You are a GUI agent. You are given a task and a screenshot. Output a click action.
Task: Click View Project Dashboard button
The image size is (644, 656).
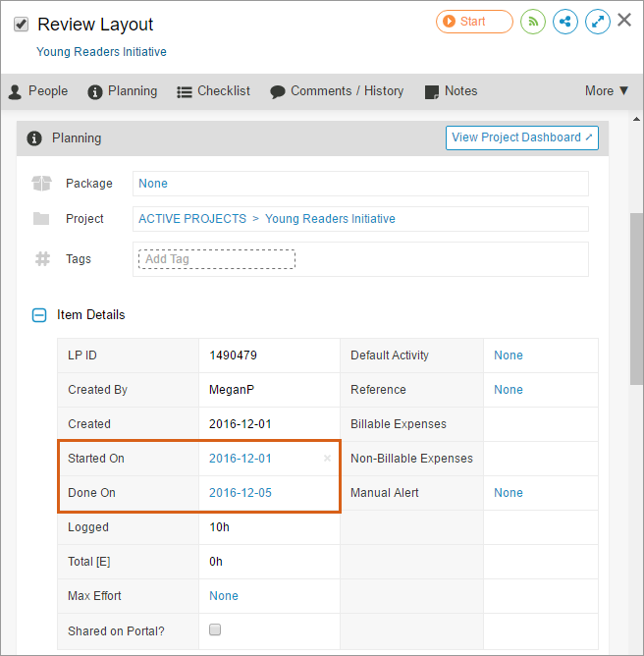[x=522, y=137]
